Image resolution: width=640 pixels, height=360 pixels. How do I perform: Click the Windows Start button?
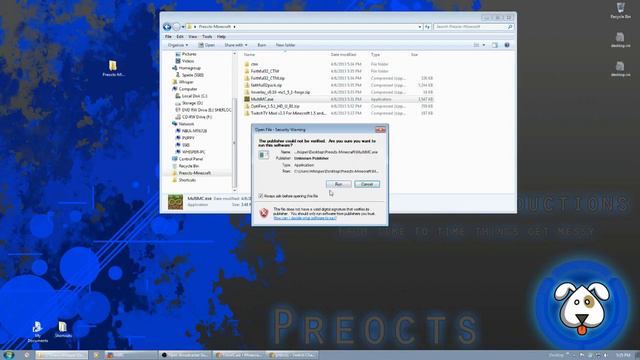(8, 355)
